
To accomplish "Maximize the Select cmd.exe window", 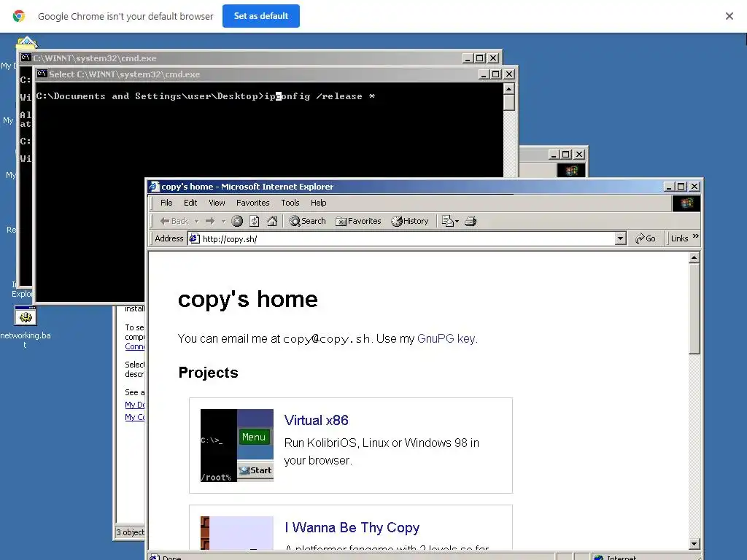I will coord(496,74).
